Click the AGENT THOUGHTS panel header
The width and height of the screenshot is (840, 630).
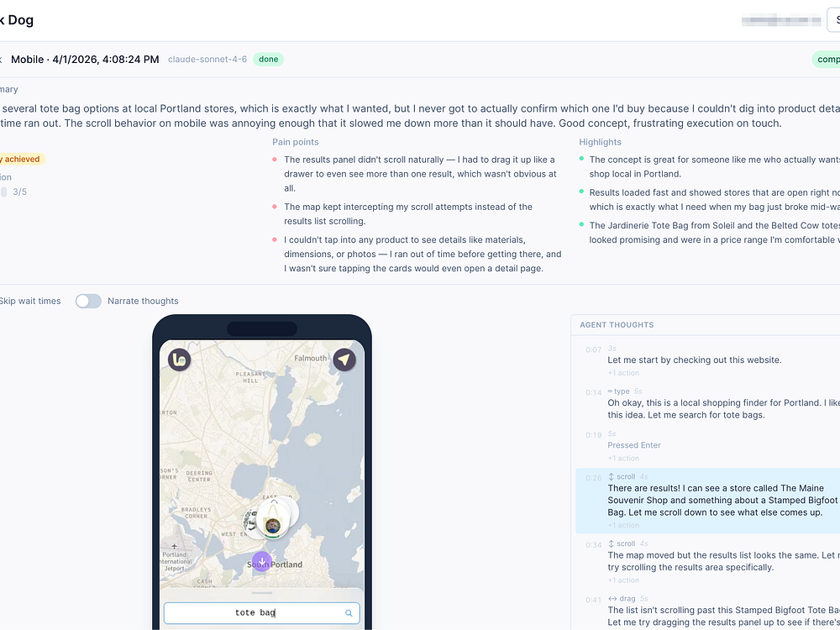click(x=617, y=324)
